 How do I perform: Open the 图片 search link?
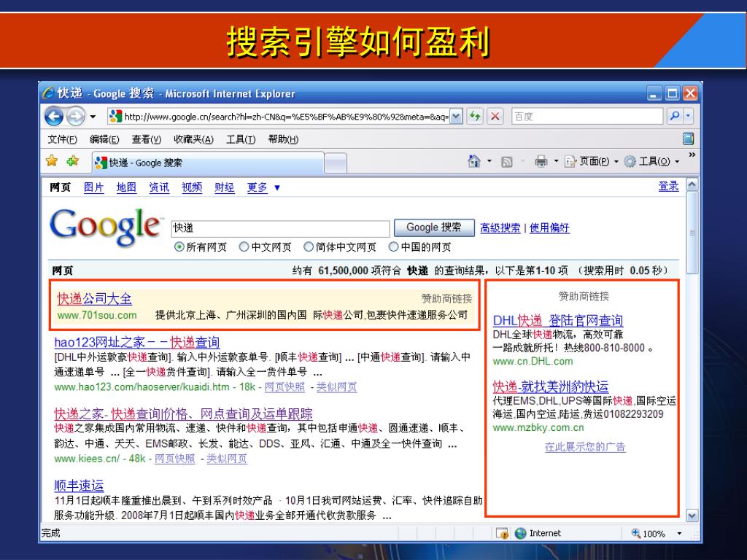click(93, 187)
